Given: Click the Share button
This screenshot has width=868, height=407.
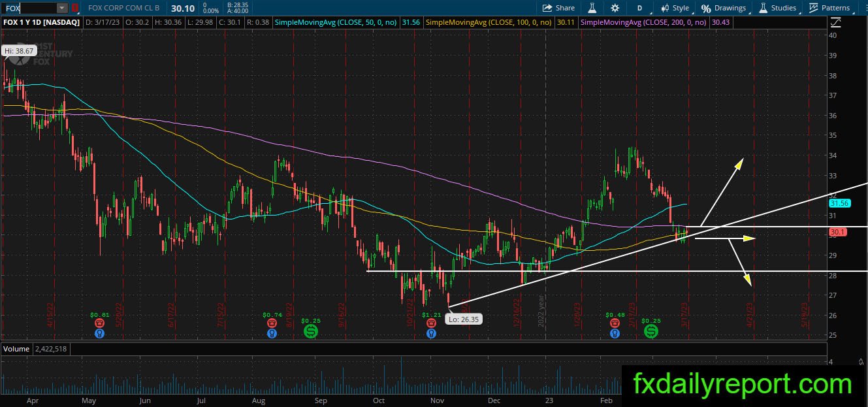Looking at the screenshot, I should (x=558, y=8).
